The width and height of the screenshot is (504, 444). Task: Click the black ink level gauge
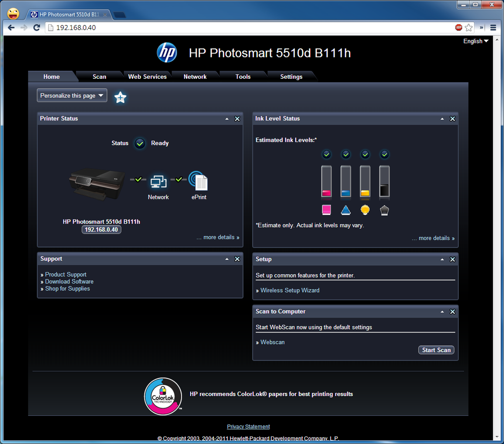384,181
